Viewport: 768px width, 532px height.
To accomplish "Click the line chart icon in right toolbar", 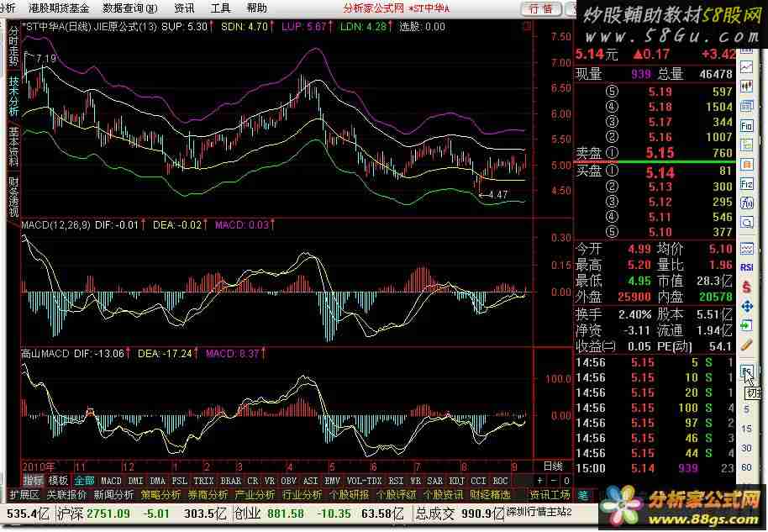I will pyautogui.click(x=746, y=67).
